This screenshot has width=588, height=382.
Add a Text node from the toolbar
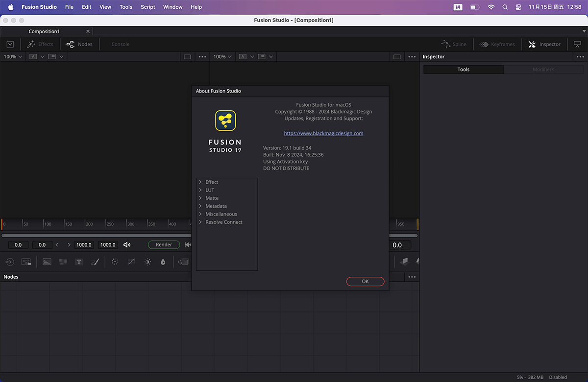[x=79, y=262]
